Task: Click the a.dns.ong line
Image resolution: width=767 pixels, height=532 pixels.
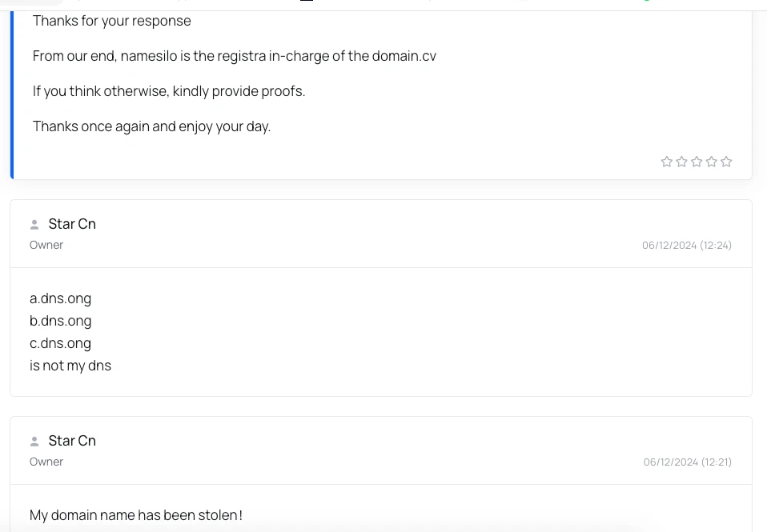Action: pos(61,298)
